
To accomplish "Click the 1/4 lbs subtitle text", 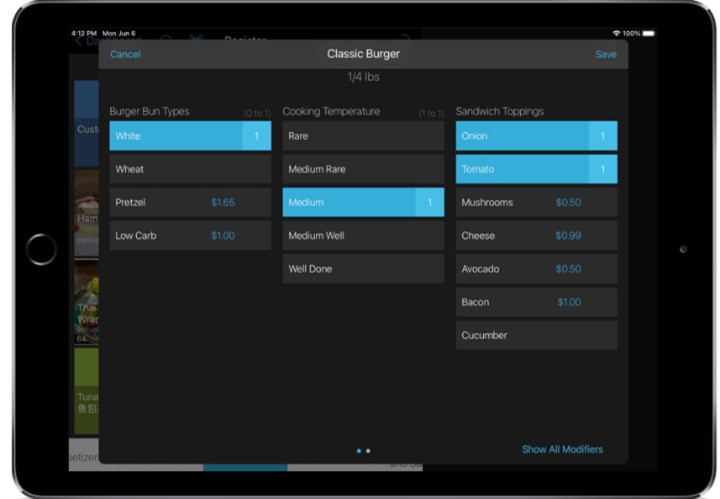I will click(363, 77).
